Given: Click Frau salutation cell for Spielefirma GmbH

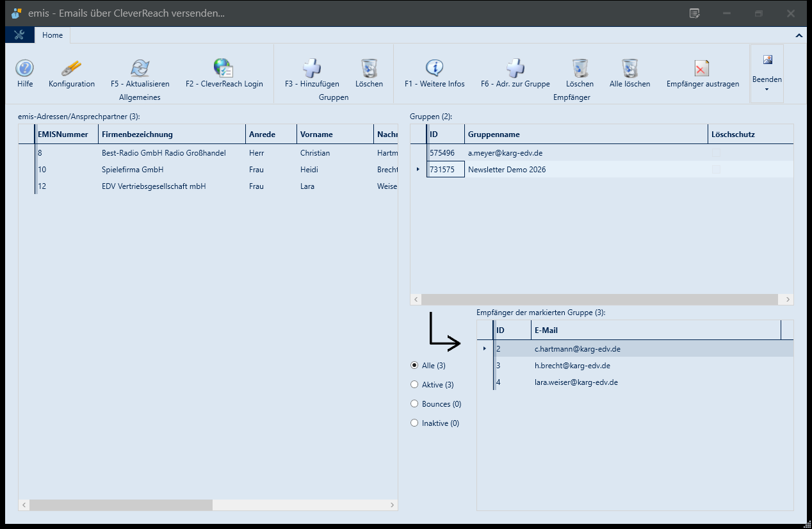Looking at the screenshot, I should [271, 170].
